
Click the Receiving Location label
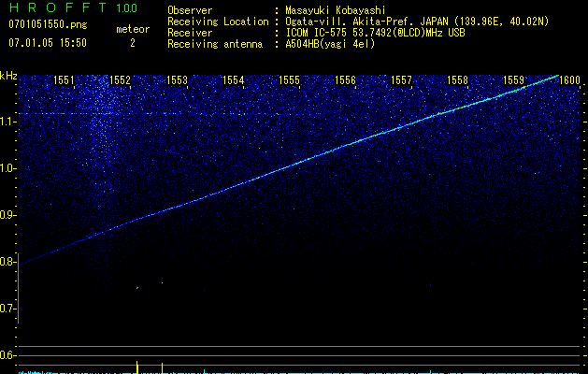[x=218, y=22]
